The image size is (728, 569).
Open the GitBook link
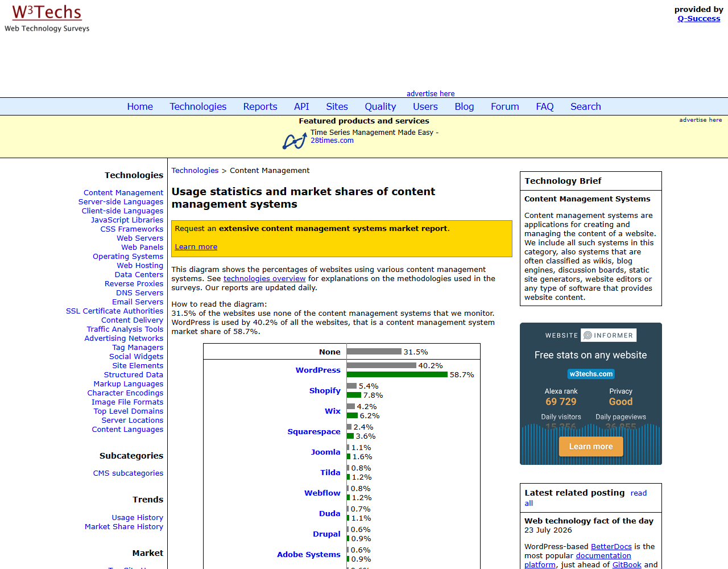click(627, 564)
